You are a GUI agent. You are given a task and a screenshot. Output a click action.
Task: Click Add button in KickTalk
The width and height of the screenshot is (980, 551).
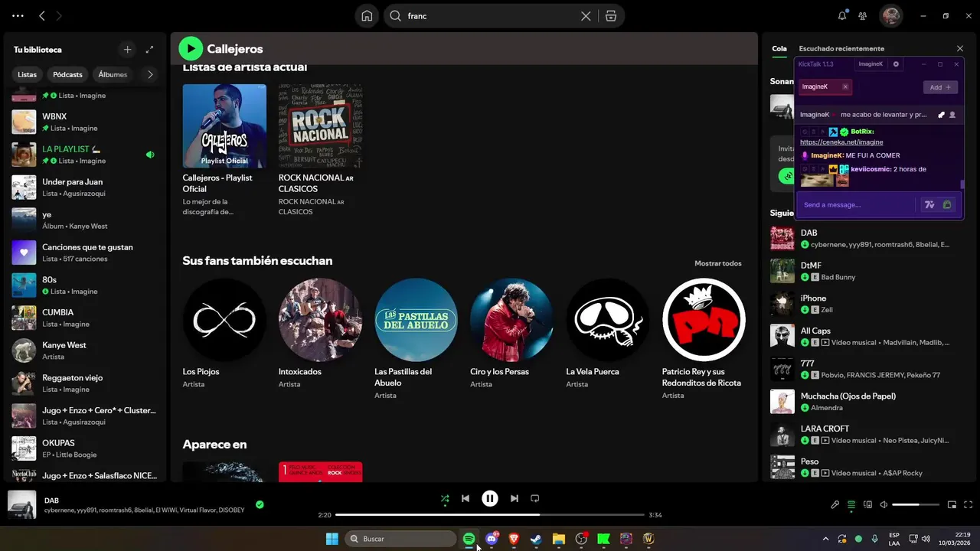point(940,87)
